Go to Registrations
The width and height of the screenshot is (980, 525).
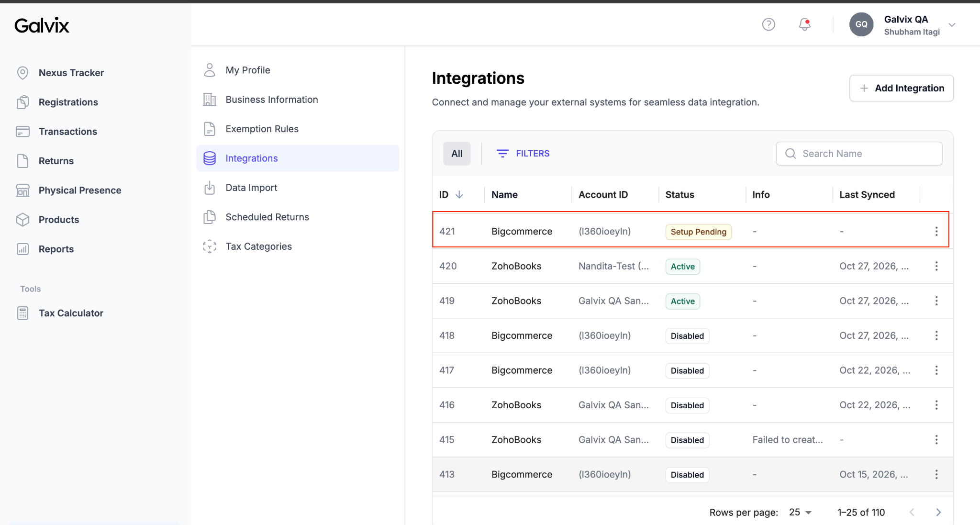click(68, 102)
